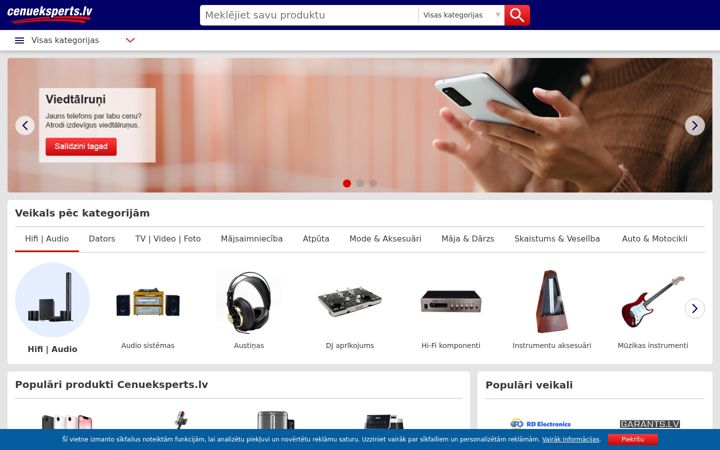
Task: Click the Austiņas label
Action: coord(248,346)
